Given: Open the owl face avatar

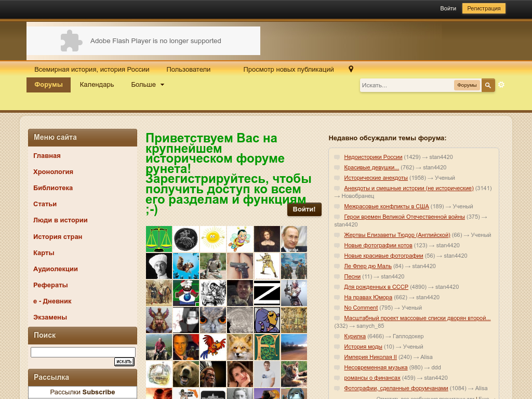Looking at the screenshot, I should 213,320.
